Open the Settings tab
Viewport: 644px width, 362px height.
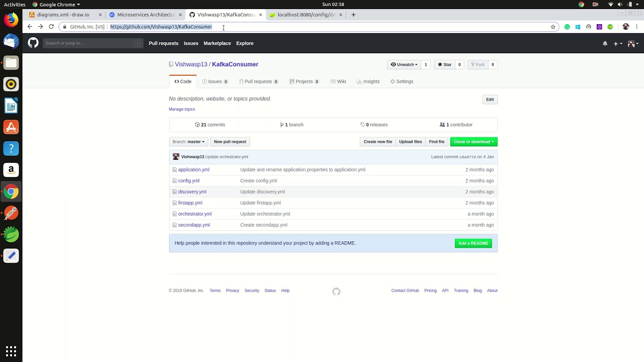click(401, 81)
